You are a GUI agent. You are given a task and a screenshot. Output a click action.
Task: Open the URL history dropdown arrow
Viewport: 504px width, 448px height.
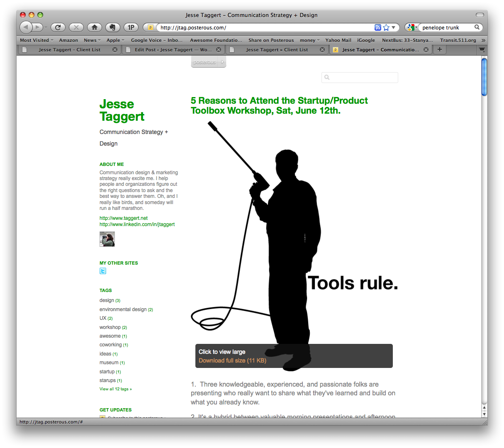tap(394, 27)
